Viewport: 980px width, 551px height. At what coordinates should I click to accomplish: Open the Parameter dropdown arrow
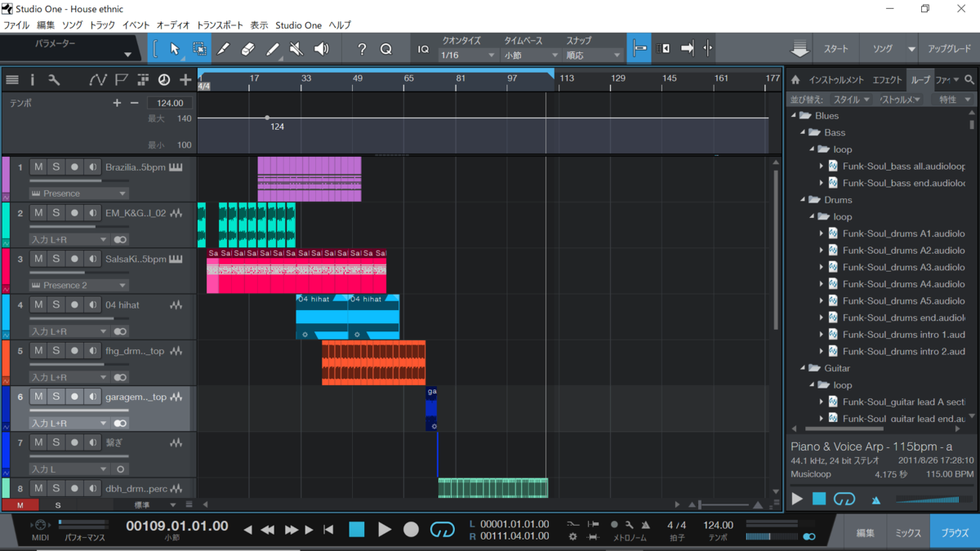(127, 55)
